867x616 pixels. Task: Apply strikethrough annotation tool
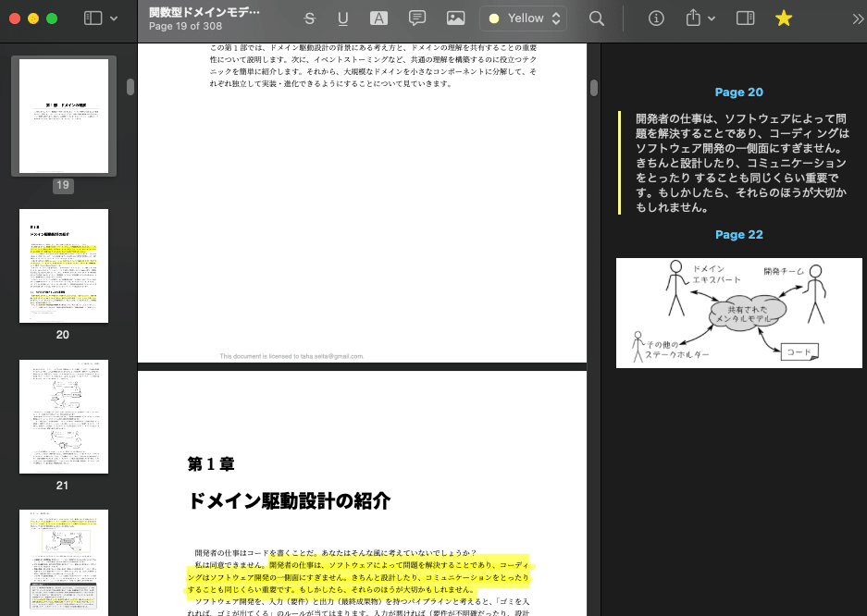coord(310,18)
